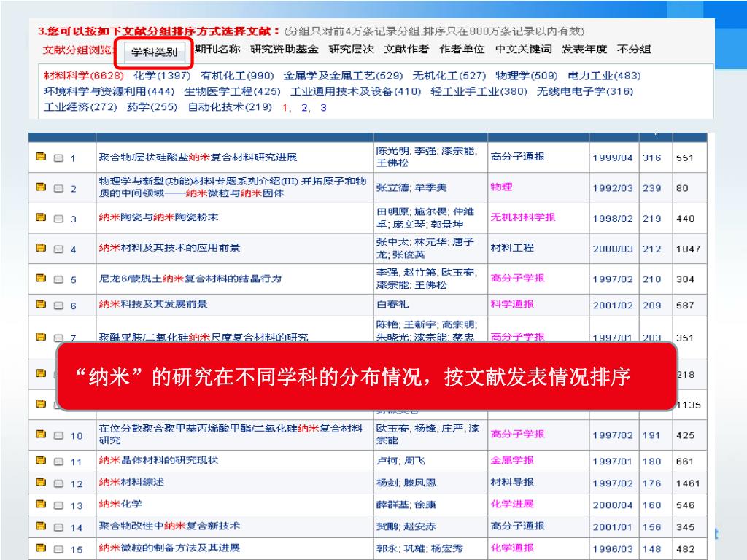Screen dimensions: 747x560
Task: Click the yellow save icon in row 10
Action: (41, 435)
